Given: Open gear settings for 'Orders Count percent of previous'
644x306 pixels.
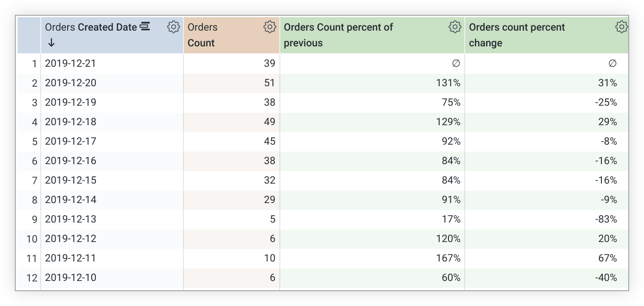Looking at the screenshot, I should (455, 27).
